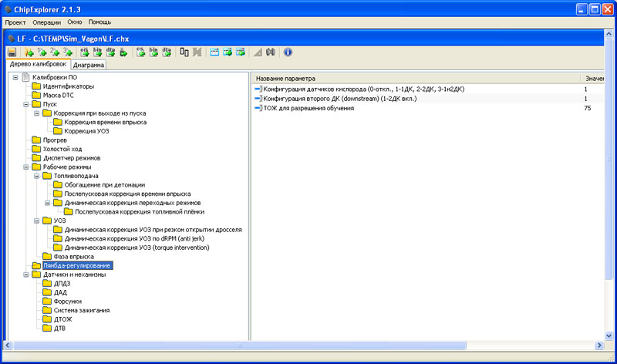The image size is (617, 364).
Task: Collapse the 'Рабочие режимы' tree node
Action: [26, 167]
